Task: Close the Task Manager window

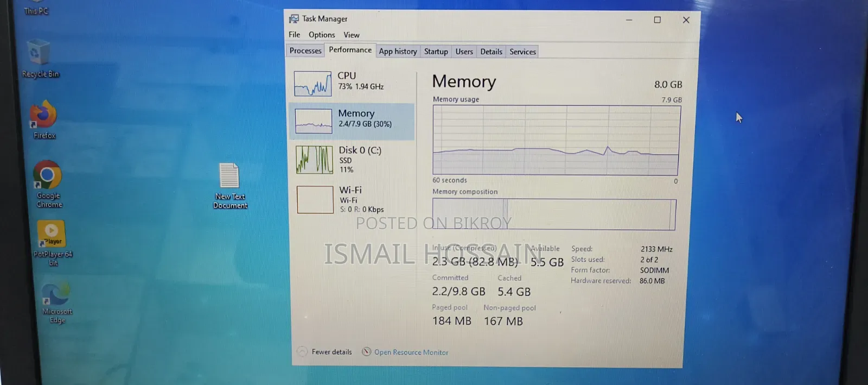Action: coord(686,20)
